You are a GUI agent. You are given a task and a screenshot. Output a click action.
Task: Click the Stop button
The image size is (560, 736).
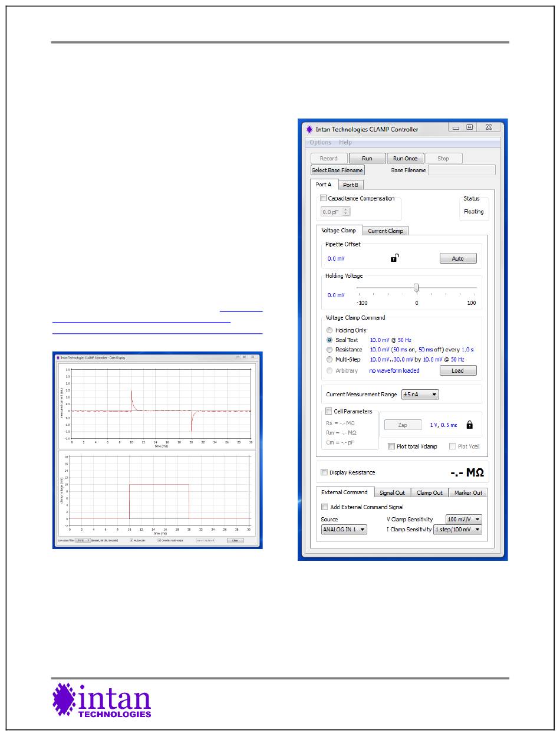443,159
